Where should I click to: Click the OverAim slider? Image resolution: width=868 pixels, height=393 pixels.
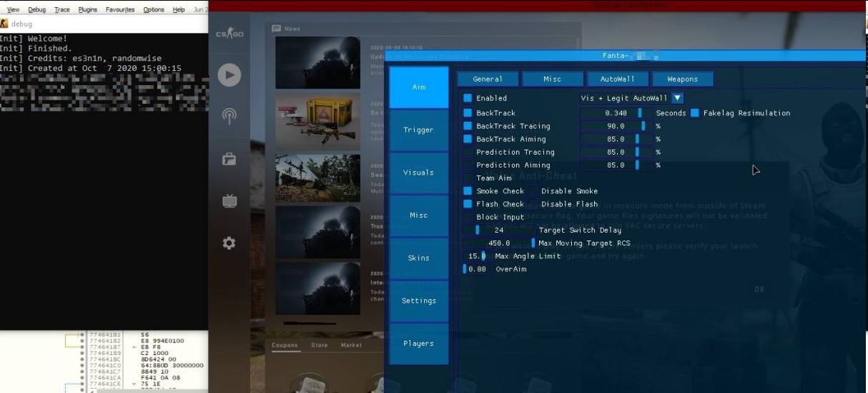pos(477,269)
